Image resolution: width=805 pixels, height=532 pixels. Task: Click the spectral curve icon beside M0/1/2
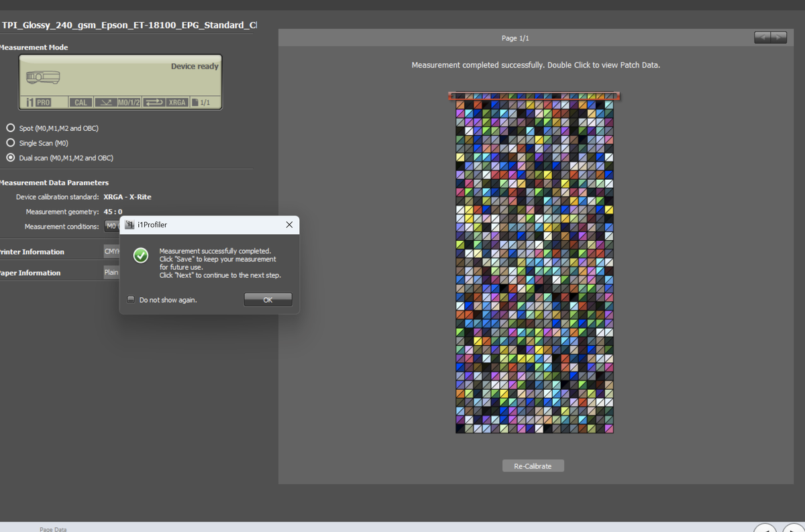[105, 103]
